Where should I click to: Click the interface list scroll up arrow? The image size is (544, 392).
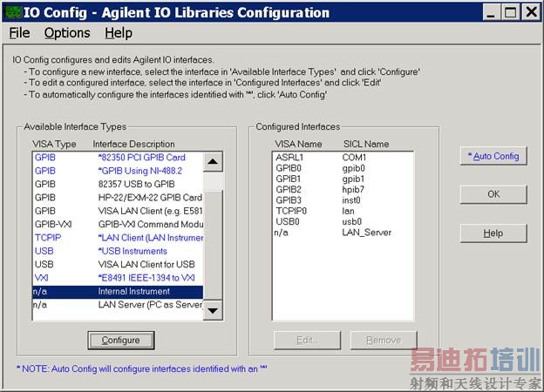[213, 162]
